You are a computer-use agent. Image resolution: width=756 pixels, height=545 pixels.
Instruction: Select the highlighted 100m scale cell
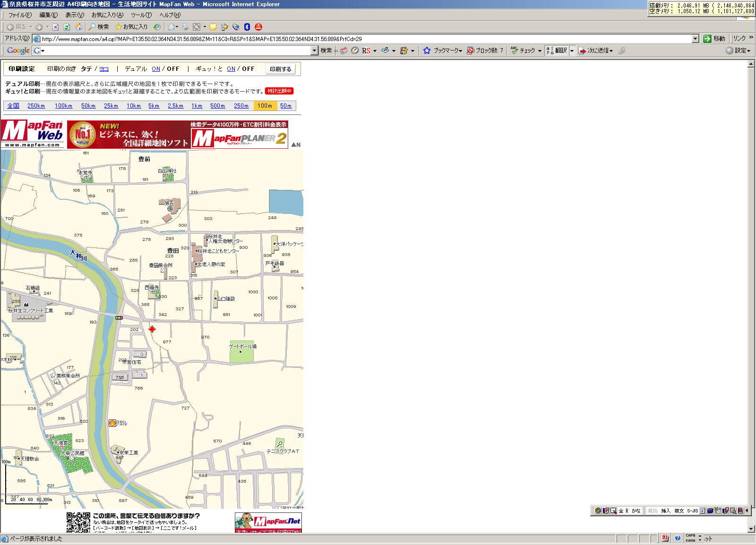pos(265,106)
